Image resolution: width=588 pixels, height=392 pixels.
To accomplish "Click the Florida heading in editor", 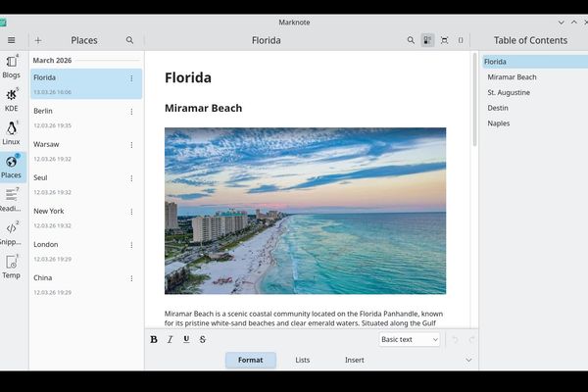I will (188, 77).
